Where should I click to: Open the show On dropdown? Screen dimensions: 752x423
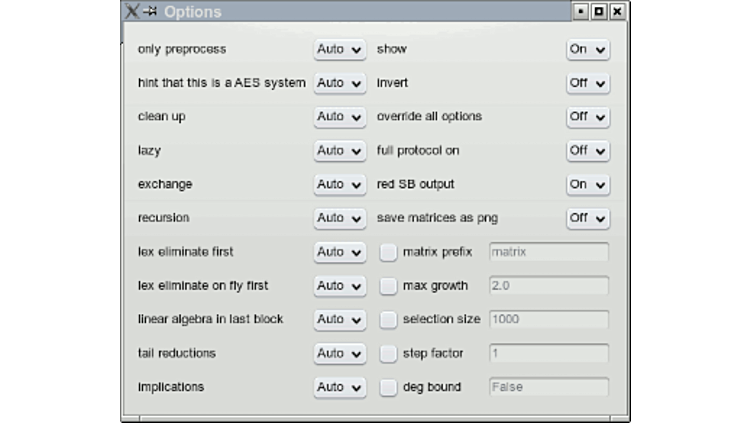click(x=588, y=49)
